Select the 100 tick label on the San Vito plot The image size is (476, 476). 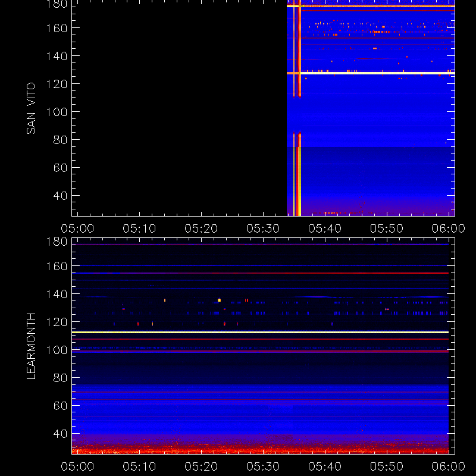57,112
